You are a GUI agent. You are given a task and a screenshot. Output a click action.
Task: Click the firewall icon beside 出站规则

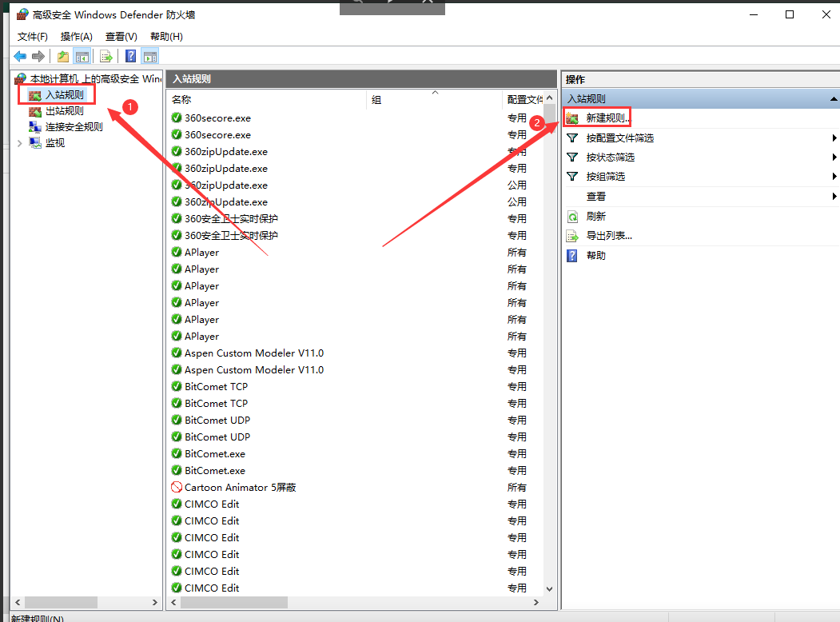pos(35,111)
